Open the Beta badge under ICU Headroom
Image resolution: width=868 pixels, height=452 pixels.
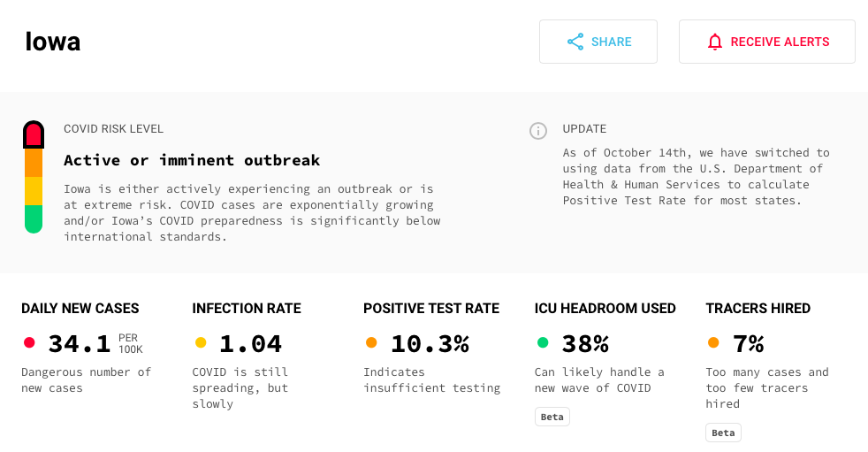(x=552, y=417)
